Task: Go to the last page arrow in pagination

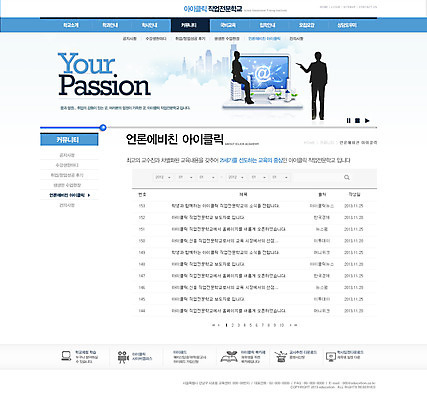Action: [295, 325]
